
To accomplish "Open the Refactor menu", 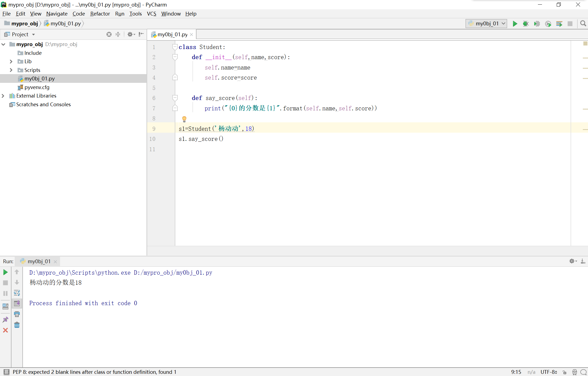I will point(100,14).
